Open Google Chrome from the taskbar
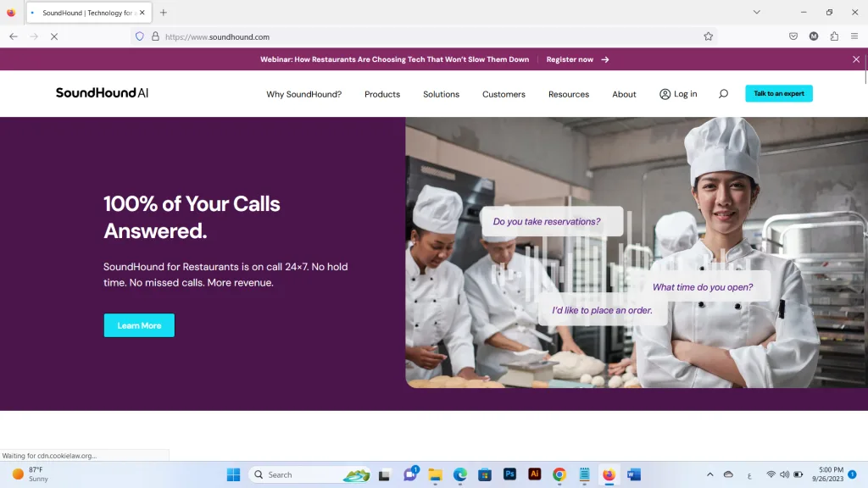The image size is (868, 488). point(559,474)
